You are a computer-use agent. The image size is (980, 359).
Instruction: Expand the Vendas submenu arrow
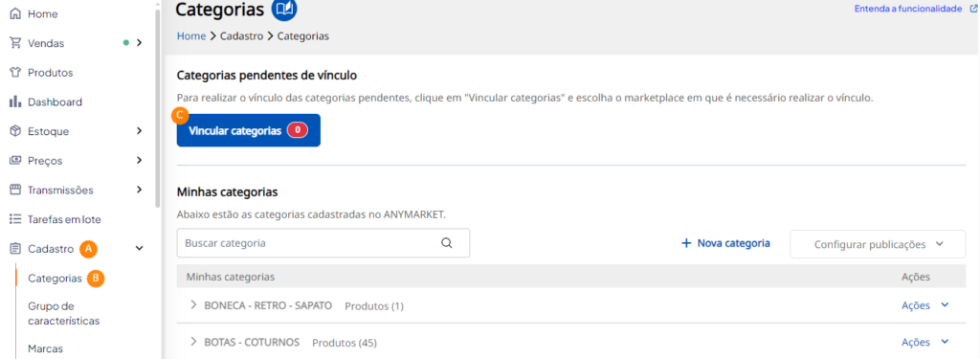140,42
